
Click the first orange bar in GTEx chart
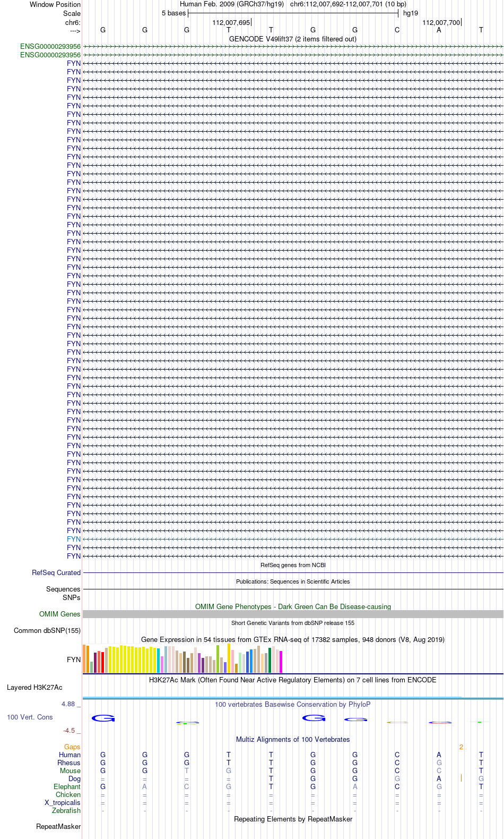click(84, 658)
